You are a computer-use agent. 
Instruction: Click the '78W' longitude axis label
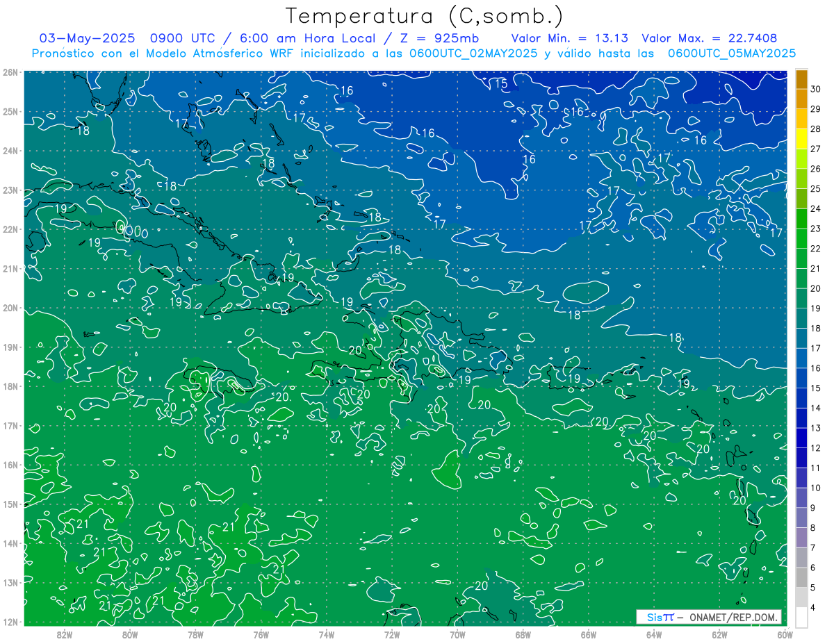pos(195,634)
